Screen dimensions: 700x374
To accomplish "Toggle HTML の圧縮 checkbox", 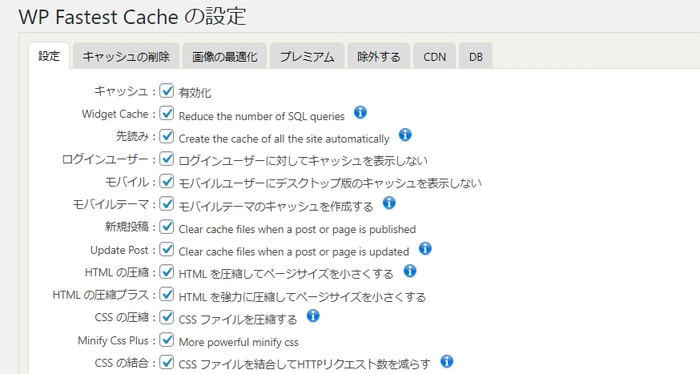I will point(167,271).
